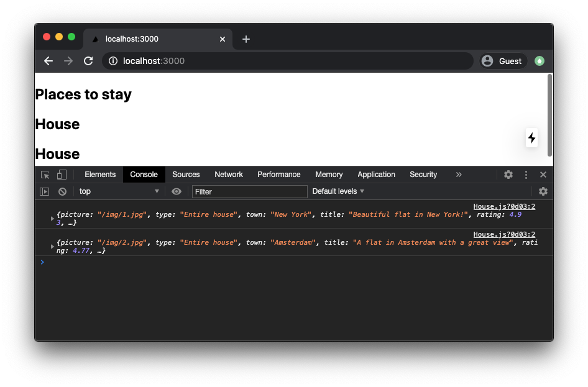
Task: Reload the page with the refresh icon
Action: (x=88, y=61)
